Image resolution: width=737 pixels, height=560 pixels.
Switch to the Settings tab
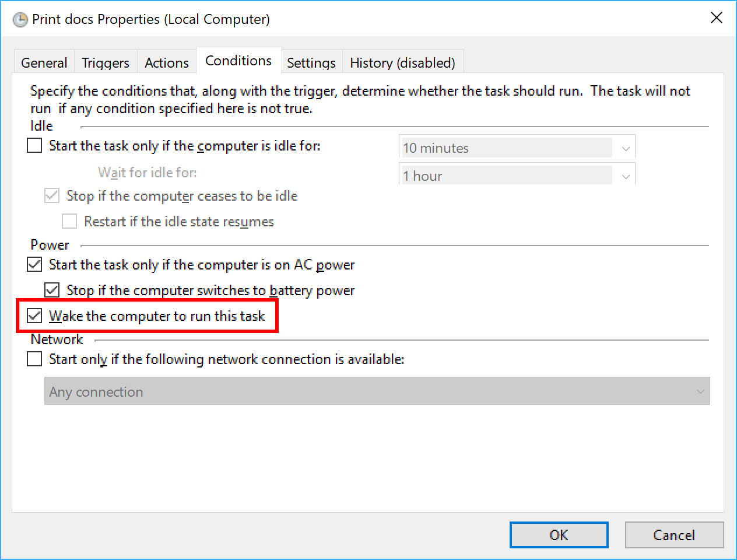(x=311, y=62)
